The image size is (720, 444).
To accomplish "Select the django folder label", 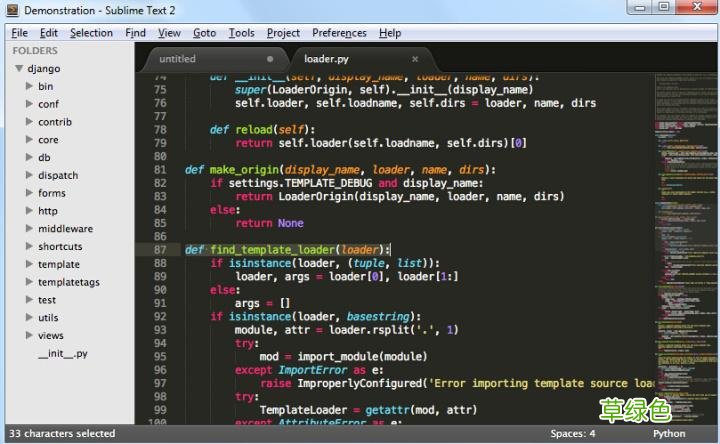I will [x=44, y=69].
